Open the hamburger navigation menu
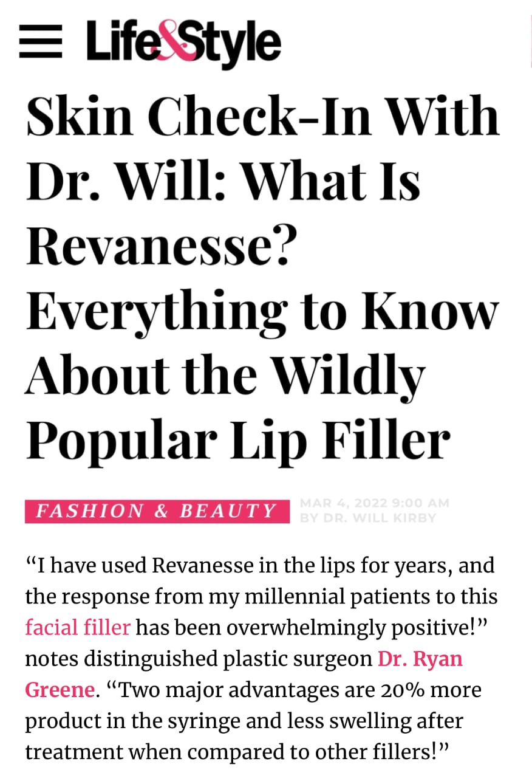The width and height of the screenshot is (532, 784). point(41,43)
